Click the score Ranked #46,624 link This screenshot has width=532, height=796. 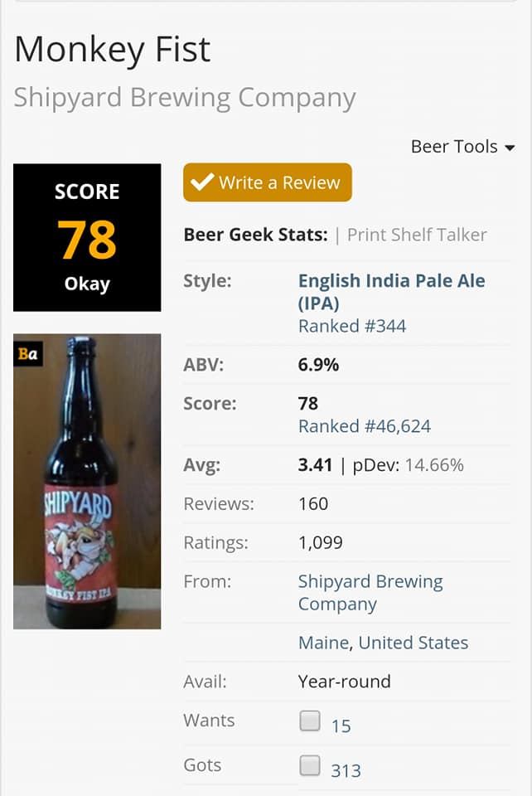pos(365,427)
